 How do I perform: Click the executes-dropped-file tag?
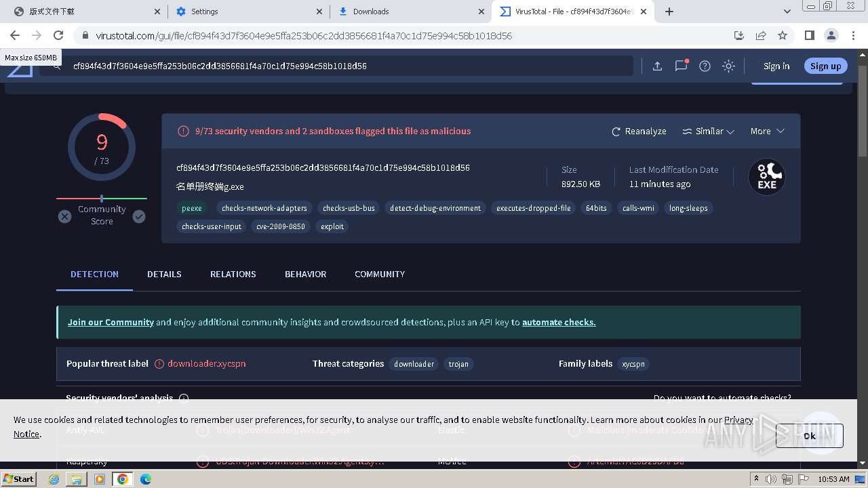click(534, 208)
